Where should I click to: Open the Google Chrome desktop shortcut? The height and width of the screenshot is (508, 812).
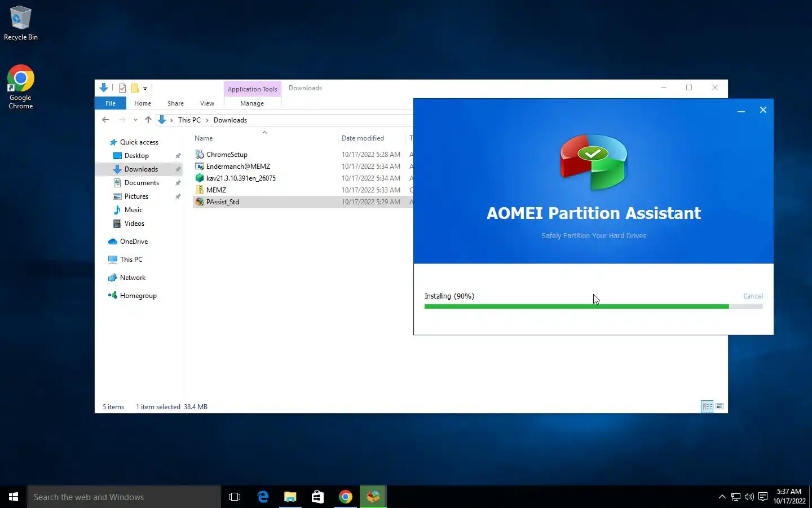(x=20, y=86)
